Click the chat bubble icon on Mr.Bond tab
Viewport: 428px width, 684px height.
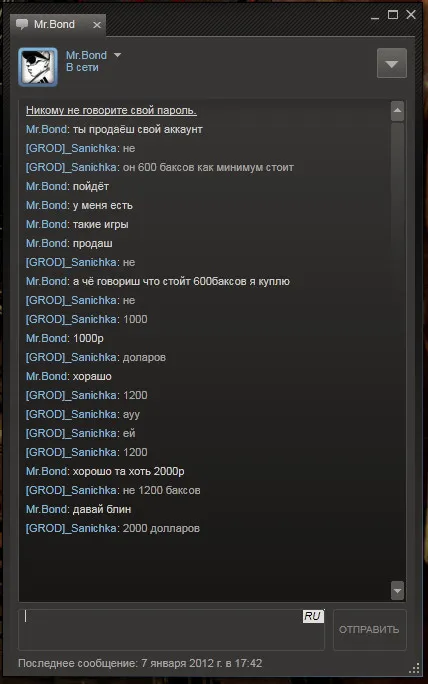pos(22,24)
